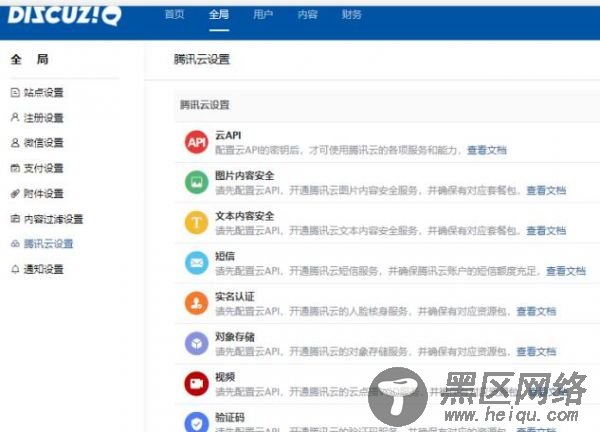Click the 站点设置 sidebar icon
This screenshot has width=600, height=432.
15,92
